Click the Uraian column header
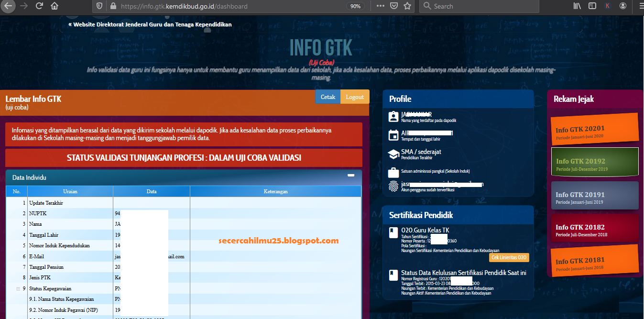This screenshot has height=319, width=644. click(x=70, y=191)
